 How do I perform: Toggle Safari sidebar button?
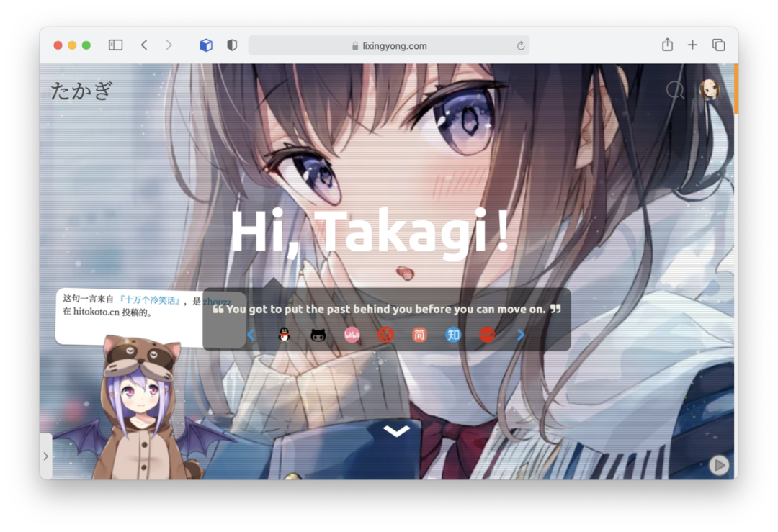pos(115,45)
